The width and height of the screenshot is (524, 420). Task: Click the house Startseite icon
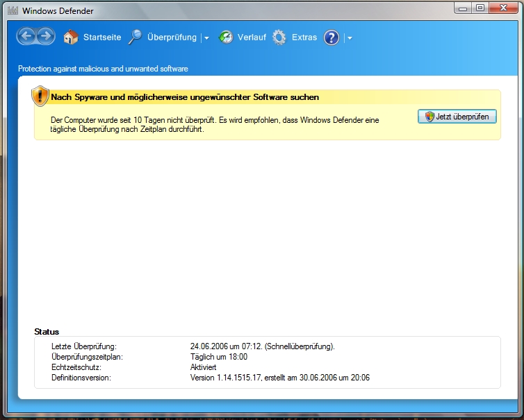pos(70,37)
